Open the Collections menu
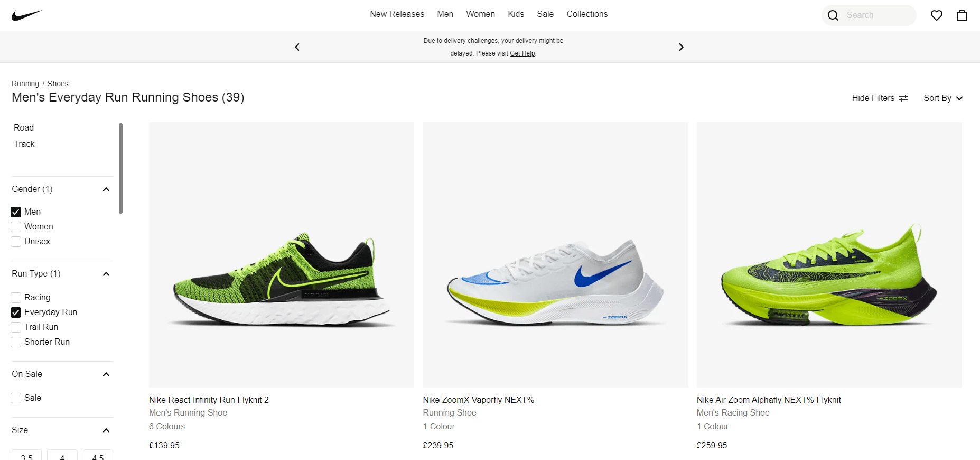 (587, 14)
